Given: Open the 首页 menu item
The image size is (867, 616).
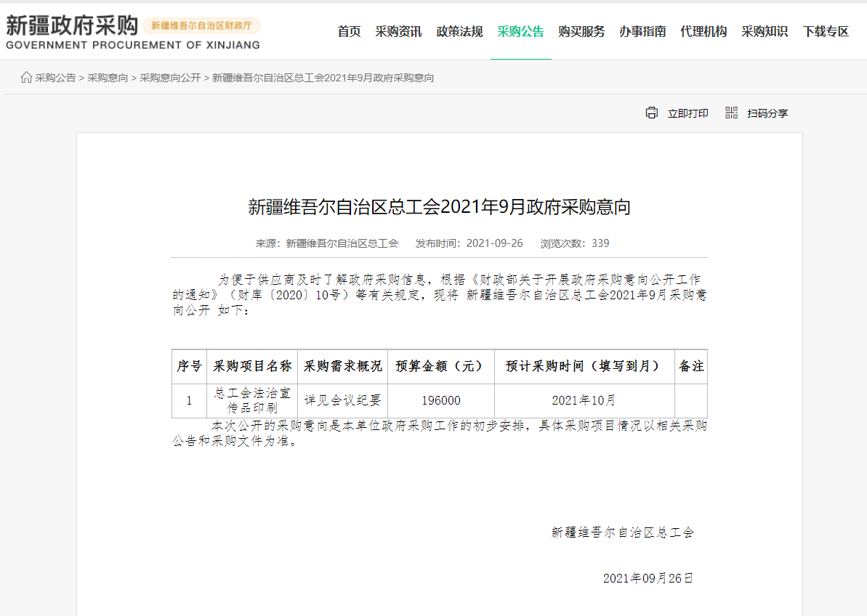Looking at the screenshot, I should (349, 32).
